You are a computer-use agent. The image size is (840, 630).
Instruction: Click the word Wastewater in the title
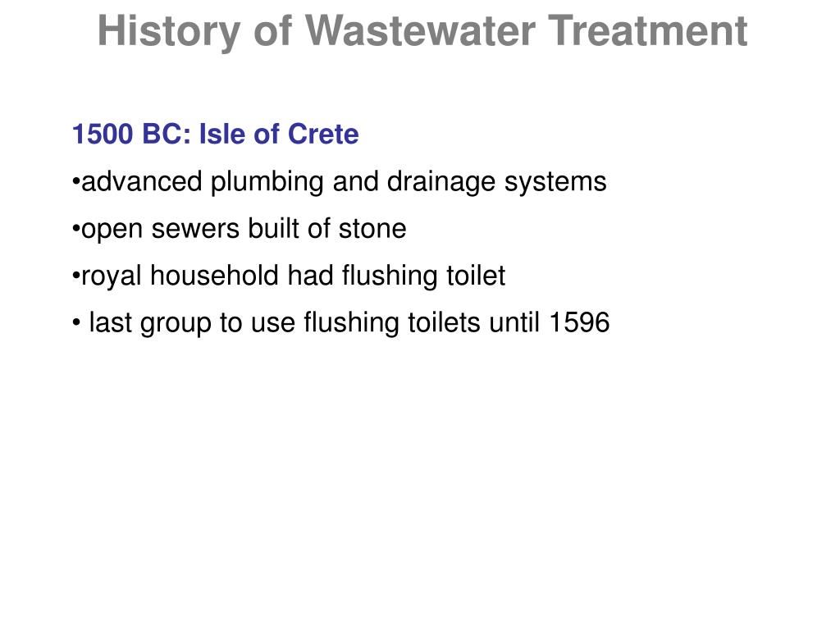(420, 30)
